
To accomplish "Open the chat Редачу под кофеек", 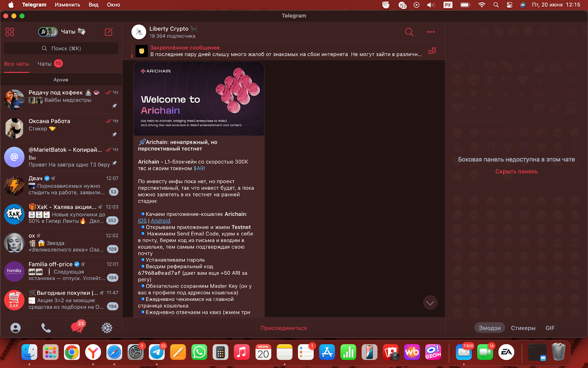I will click(x=61, y=100).
